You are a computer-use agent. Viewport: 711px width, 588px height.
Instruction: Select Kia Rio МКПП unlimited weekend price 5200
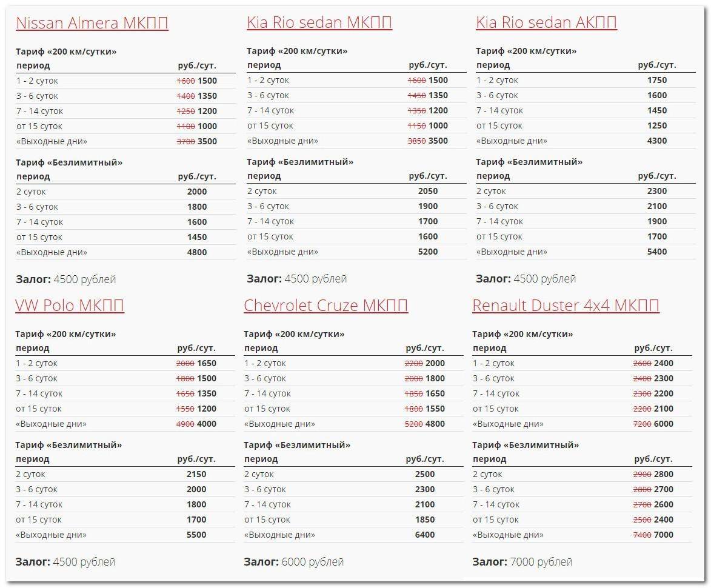(428, 252)
